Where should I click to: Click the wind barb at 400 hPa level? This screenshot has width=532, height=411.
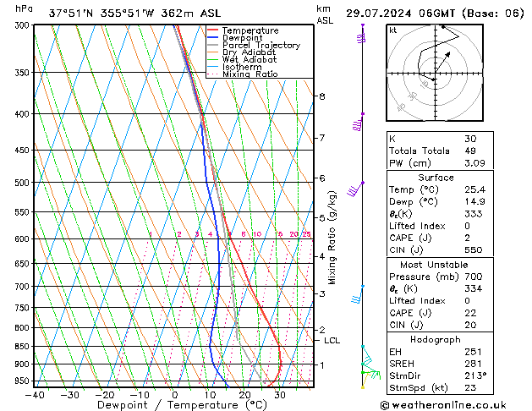point(359,123)
